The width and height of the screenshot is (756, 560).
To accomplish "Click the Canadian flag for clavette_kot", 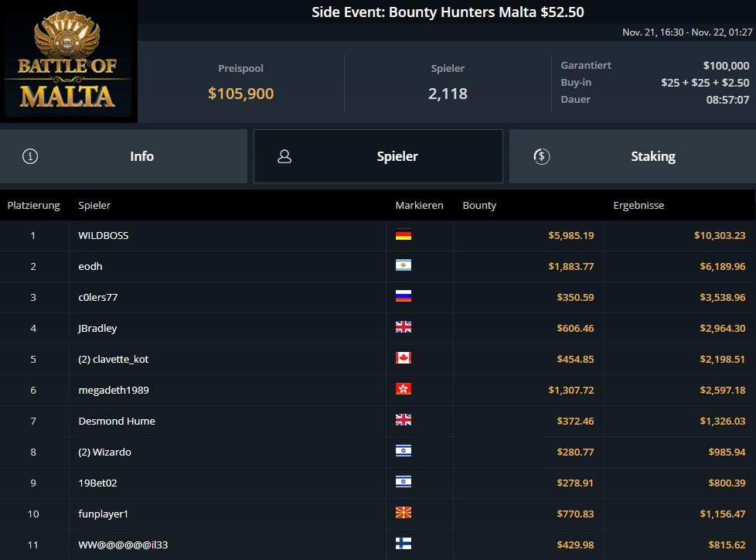I will (x=403, y=359).
